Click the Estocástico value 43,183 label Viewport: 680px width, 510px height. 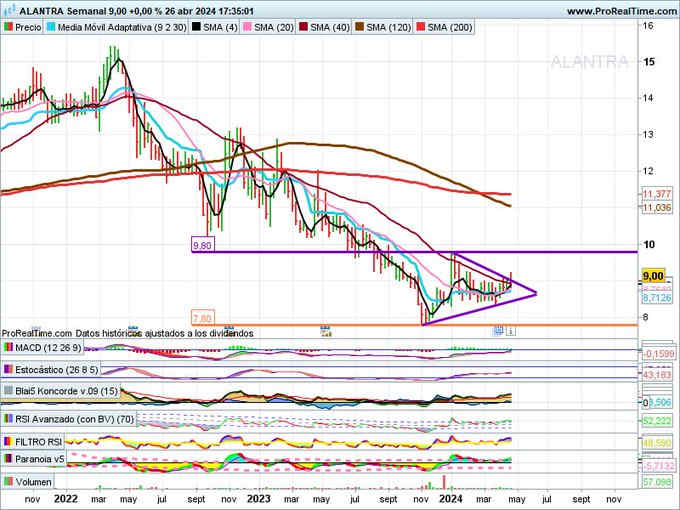coord(657,374)
